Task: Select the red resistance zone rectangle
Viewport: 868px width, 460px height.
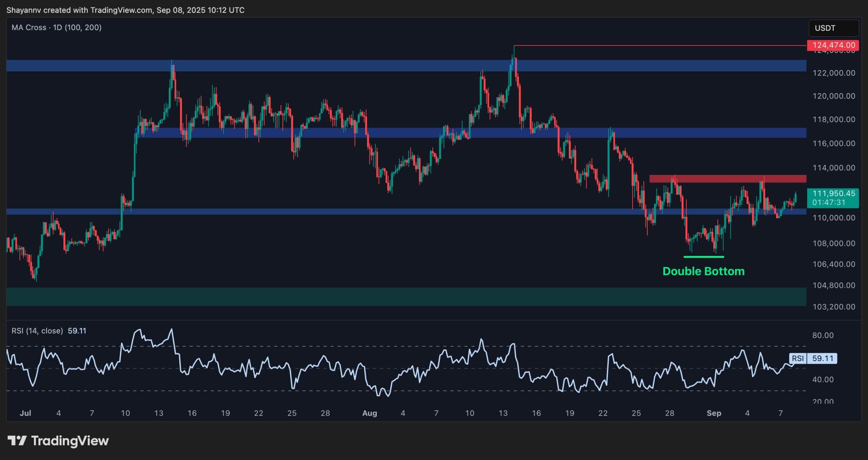Action: tap(727, 179)
